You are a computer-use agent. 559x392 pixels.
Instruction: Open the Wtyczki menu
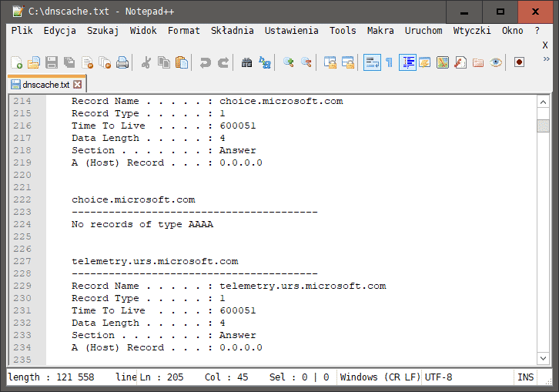tap(472, 31)
